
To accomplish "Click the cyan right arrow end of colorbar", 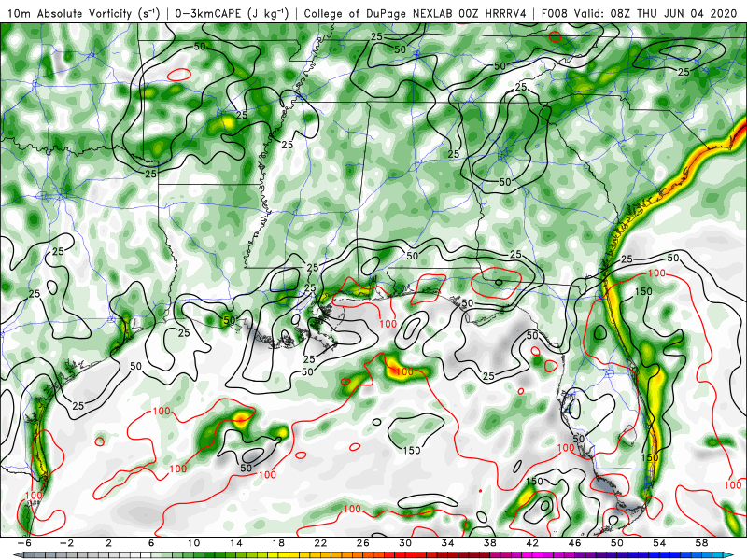I will [x=730, y=555].
